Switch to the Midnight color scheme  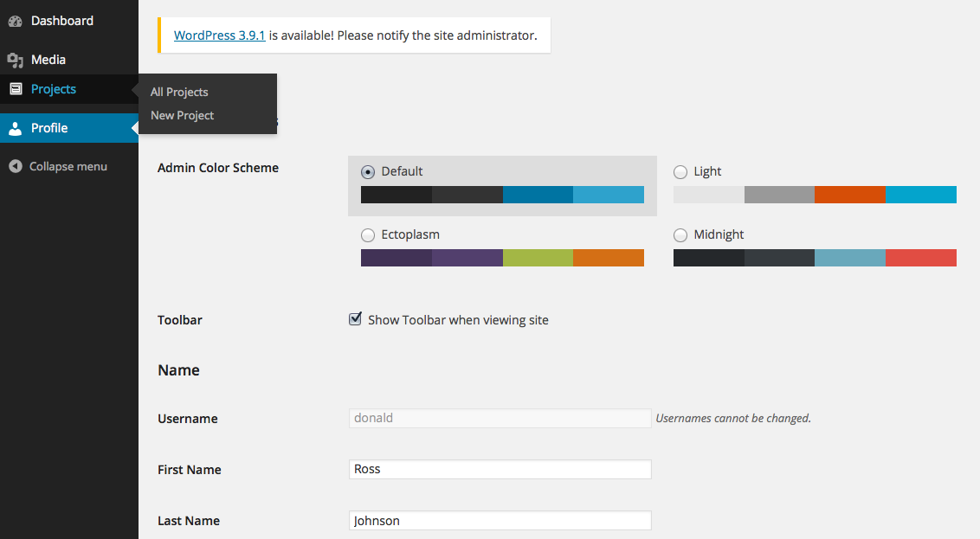tap(680, 234)
